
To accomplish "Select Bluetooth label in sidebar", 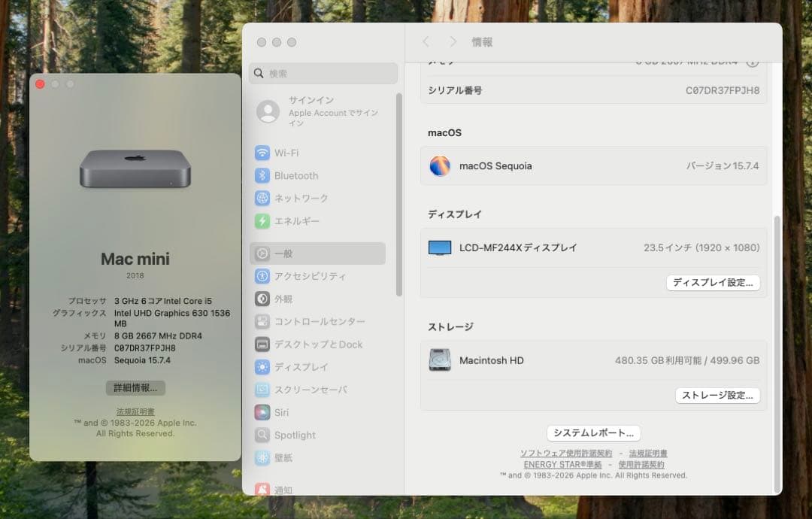I will (296, 175).
